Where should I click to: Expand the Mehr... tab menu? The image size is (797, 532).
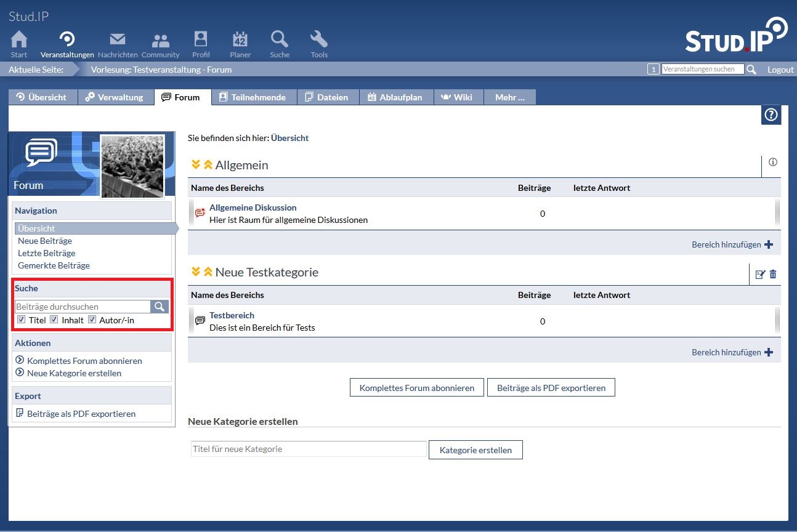click(x=509, y=97)
